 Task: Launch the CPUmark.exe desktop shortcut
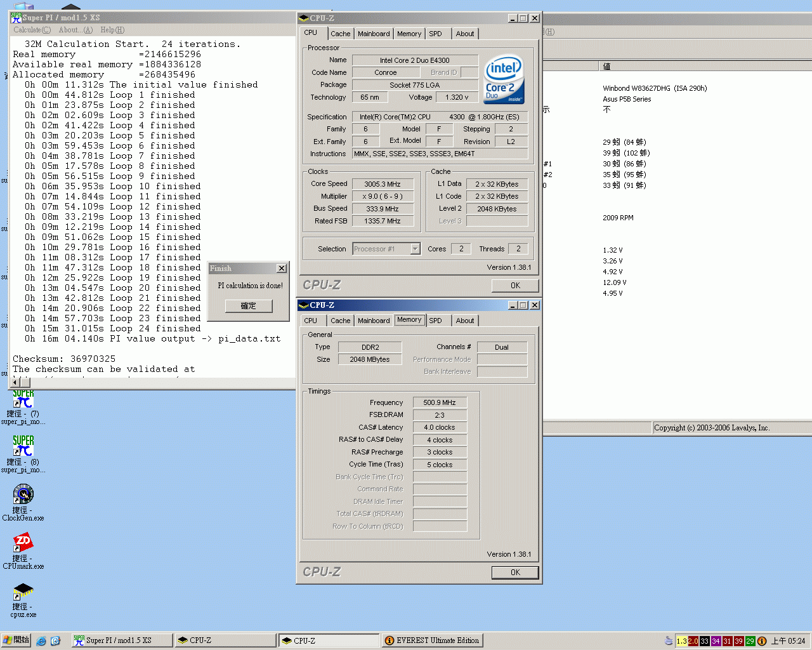(23, 550)
